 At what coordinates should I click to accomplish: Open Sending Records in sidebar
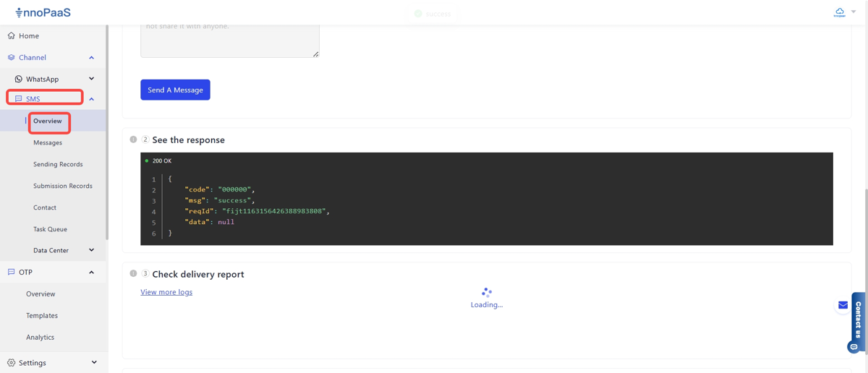(58, 165)
